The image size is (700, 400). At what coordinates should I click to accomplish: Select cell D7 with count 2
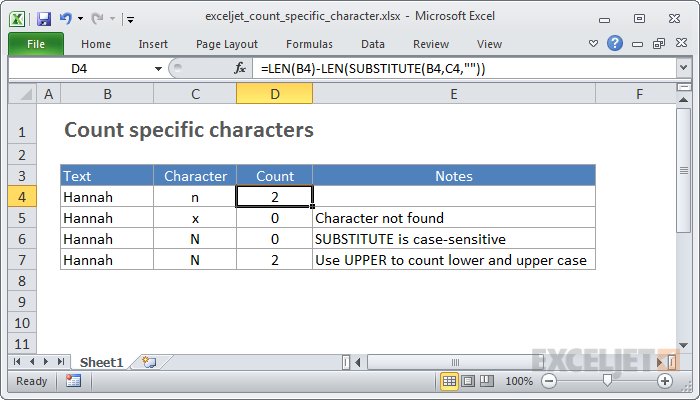(x=274, y=260)
